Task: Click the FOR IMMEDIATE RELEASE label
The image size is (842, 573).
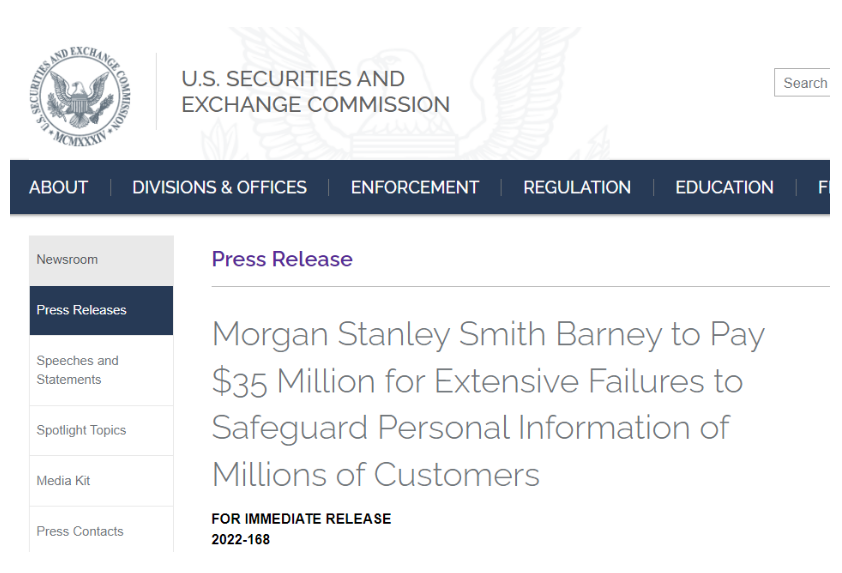Action: pos(301,519)
